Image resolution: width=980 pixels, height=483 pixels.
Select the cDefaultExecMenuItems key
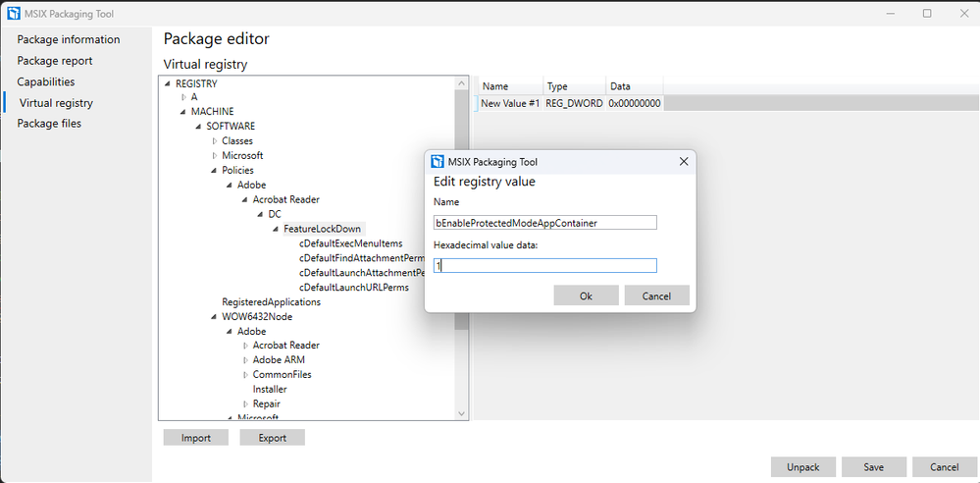(x=350, y=243)
